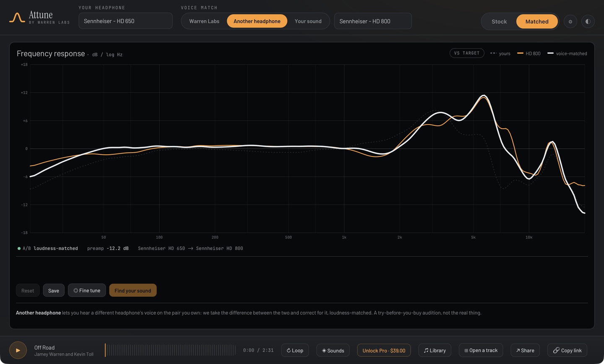Open the Fine tune controls
Image resolution: width=604 pixels, height=364 pixels.
pos(87,290)
